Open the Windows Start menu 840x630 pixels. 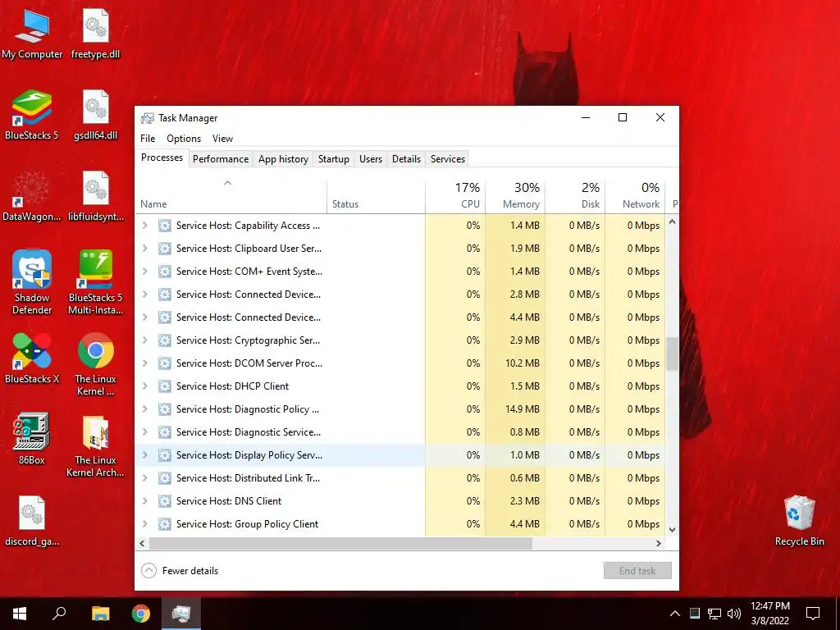pos(20,614)
